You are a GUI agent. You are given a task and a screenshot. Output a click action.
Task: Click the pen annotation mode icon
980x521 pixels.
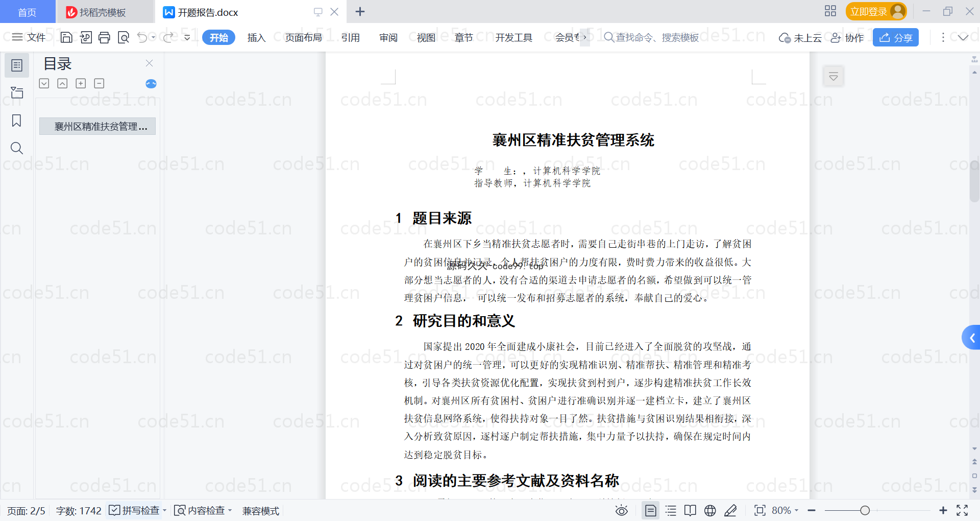click(730, 510)
